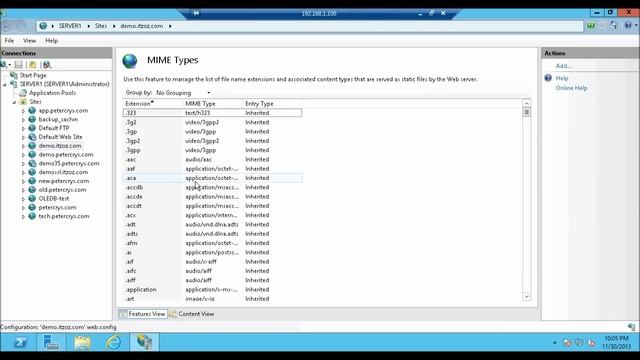This screenshot has width=640, height=360.
Task: Click the OLEDB-test site globe icon
Action: tap(32, 198)
